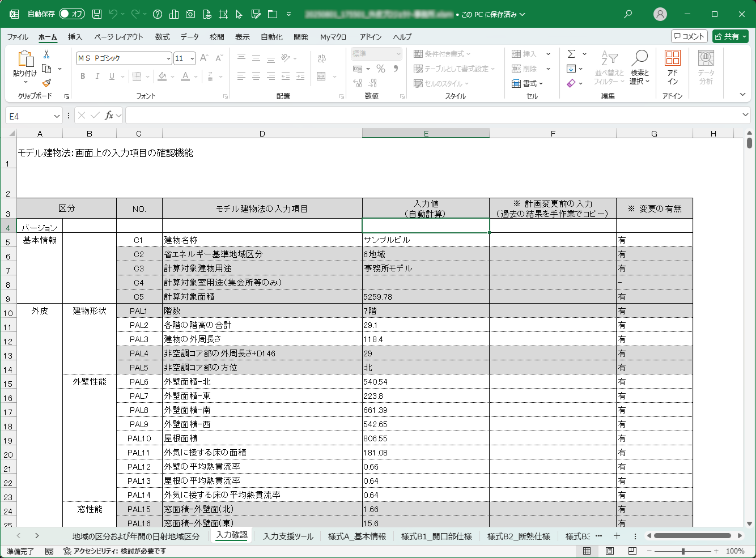Open the font name dropdown
This screenshot has height=558, width=756.
point(168,58)
